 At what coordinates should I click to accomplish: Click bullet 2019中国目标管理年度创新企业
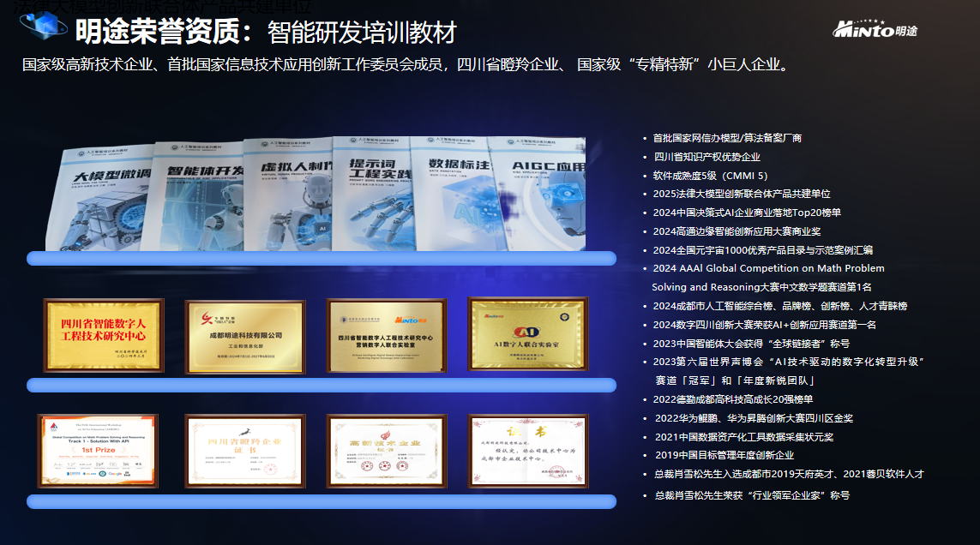coord(724,455)
